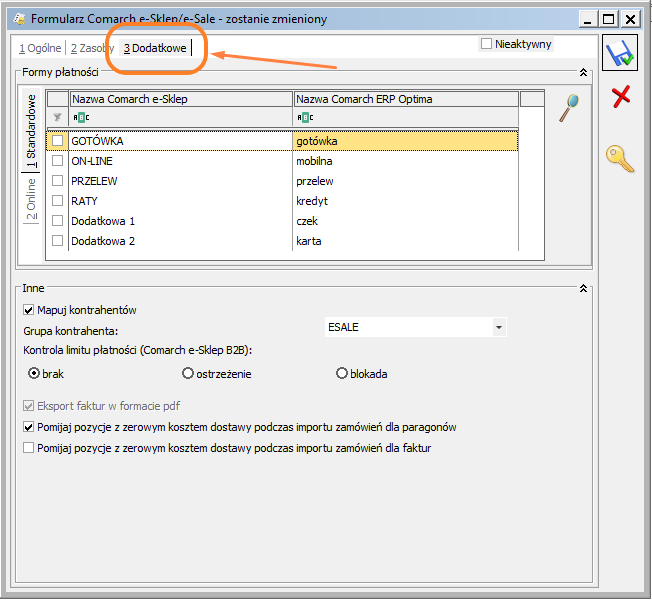Click the kredyt cell
Viewport: 652px width, 600px height.
[405, 201]
